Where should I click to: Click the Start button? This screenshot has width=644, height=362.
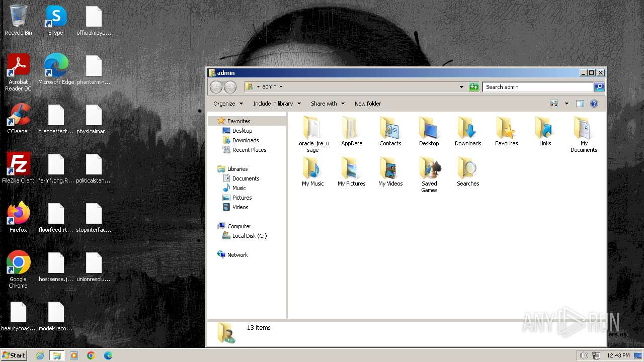(14, 355)
